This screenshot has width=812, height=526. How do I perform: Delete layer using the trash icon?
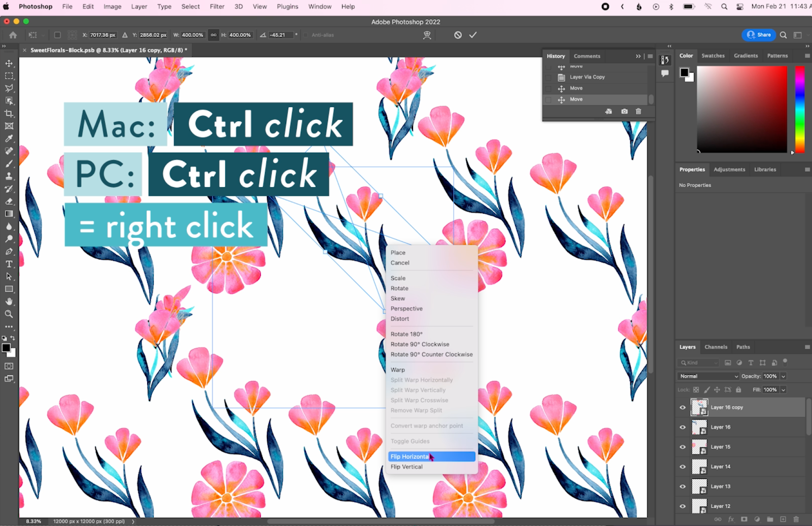796,519
